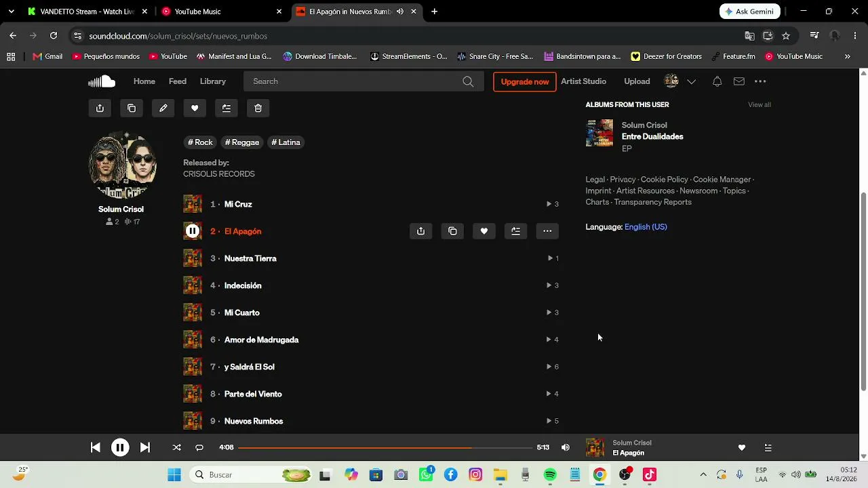This screenshot has height=488, width=868.
Task: Play the track Parte del Viento
Action: coord(253,394)
